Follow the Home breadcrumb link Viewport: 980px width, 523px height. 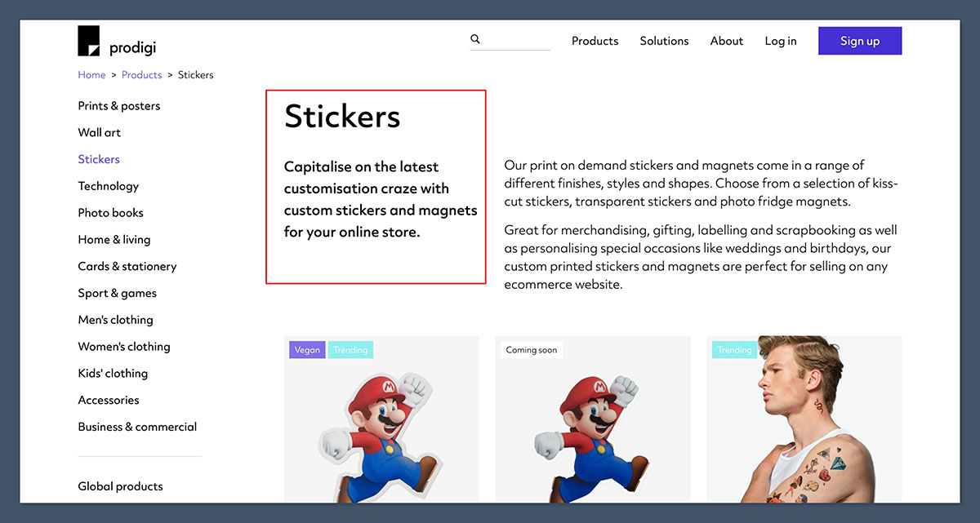click(91, 75)
